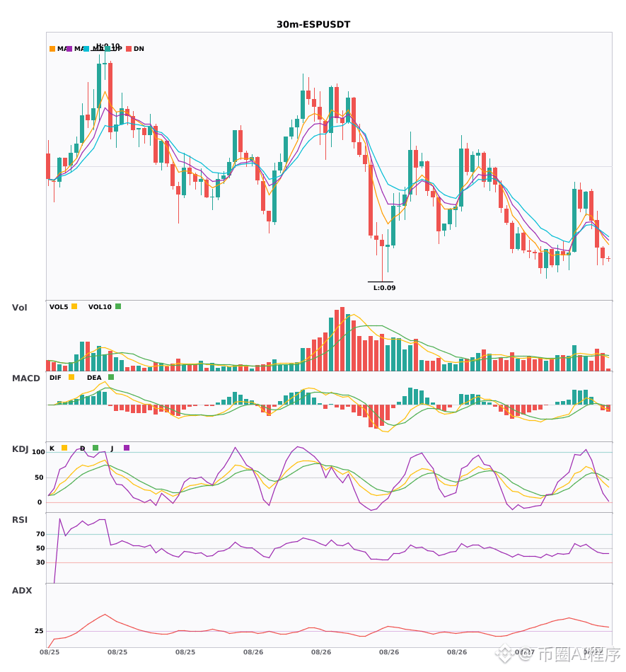The width and height of the screenshot is (626, 672).
Task: Click the RSI panel title
Action: [x=20, y=520]
